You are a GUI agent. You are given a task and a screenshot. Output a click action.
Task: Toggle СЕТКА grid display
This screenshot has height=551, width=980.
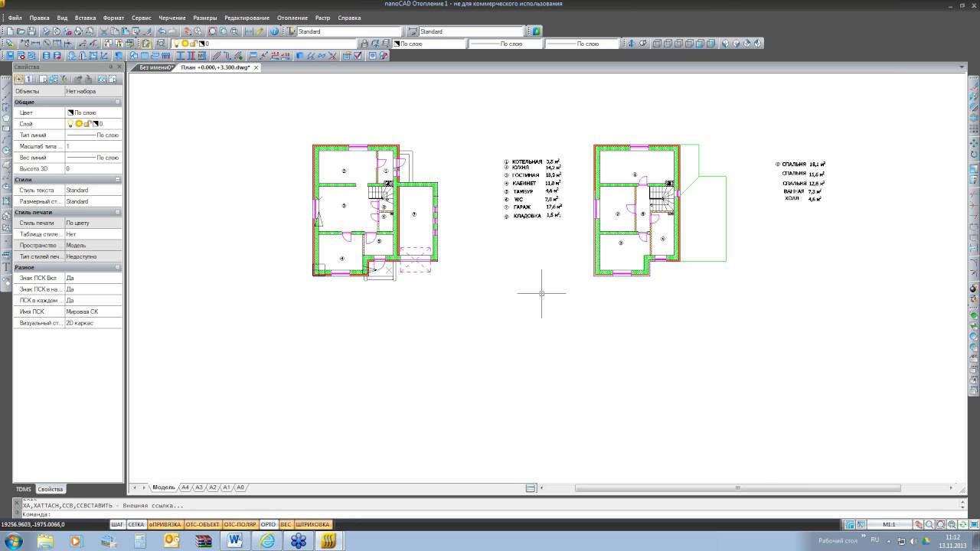tap(136, 524)
